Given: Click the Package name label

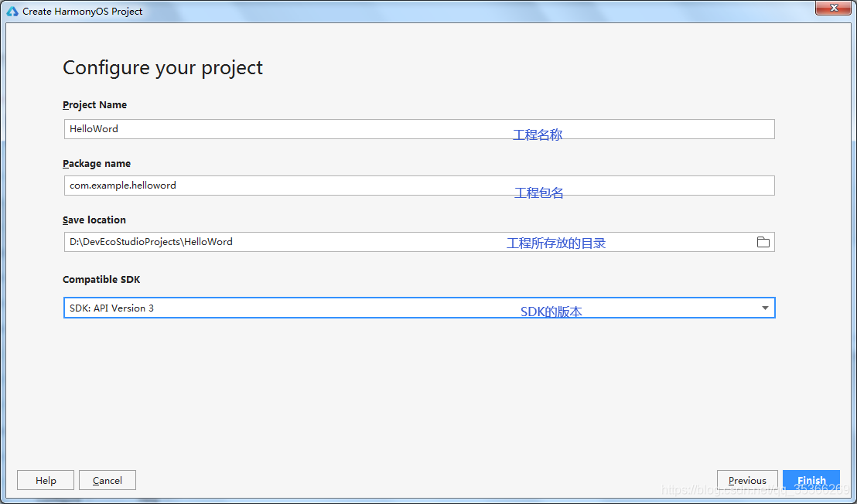Looking at the screenshot, I should (x=97, y=164).
